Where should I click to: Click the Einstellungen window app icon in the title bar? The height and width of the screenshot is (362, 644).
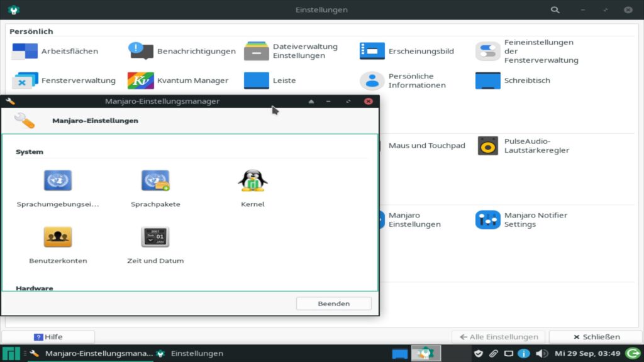14,10
